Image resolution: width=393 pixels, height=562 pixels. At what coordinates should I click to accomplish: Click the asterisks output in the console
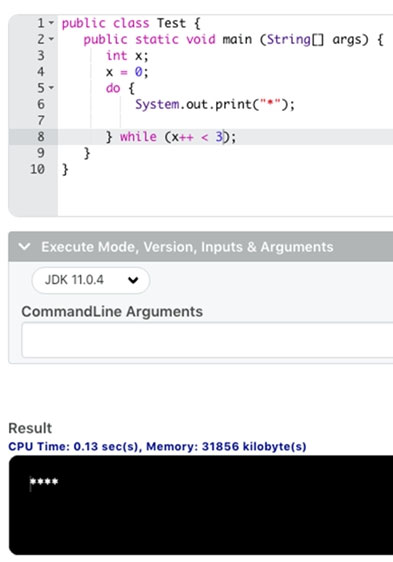44,482
